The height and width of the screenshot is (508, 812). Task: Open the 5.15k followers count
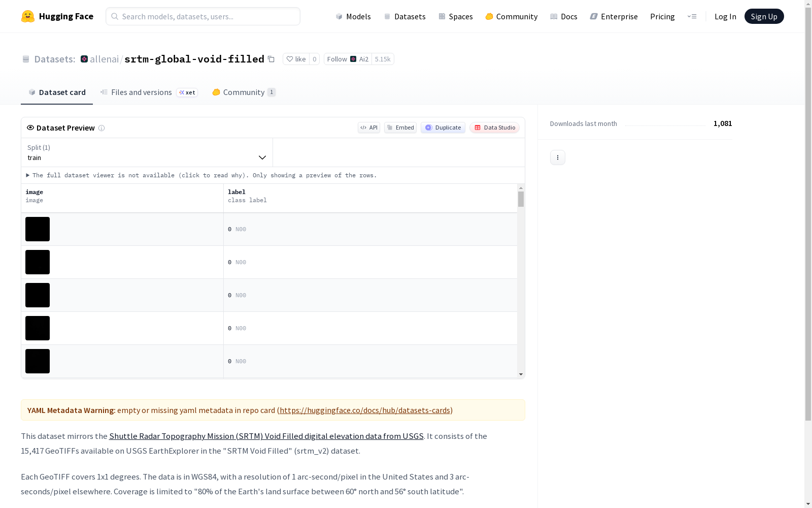383,59
